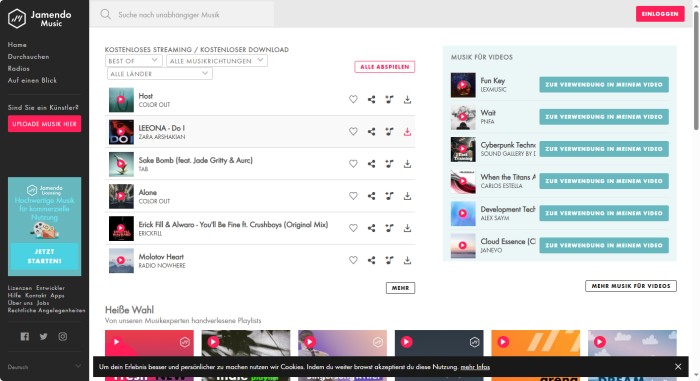Screen dimensions: 700x381
Task: Open the Kontakt footer link
Action: click(36, 296)
